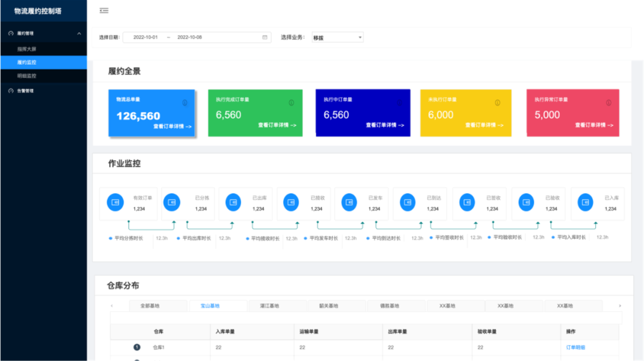Click the 已签收 stage circle icon
This screenshot has height=361, width=644.
click(x=467, y=202)
